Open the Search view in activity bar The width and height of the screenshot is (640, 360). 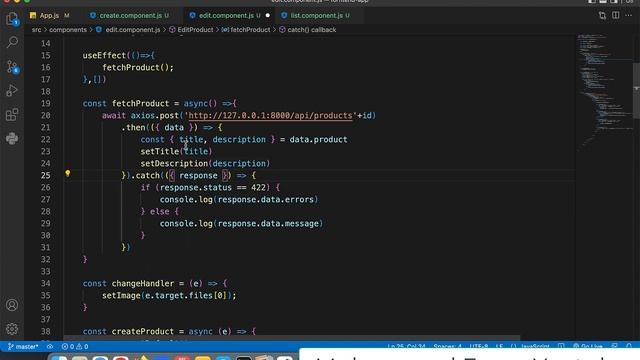click(x=12, y=42)
